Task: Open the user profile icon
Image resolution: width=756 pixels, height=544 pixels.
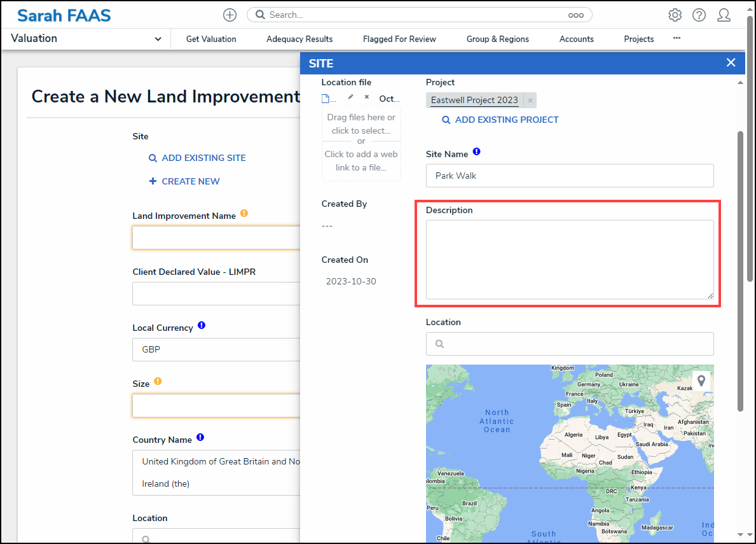Action: pos(724,15)
